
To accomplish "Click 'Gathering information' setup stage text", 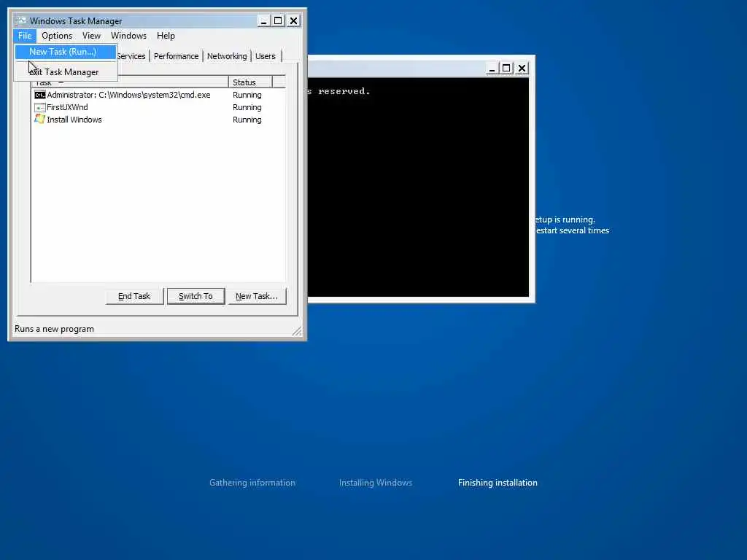I will pyautogui.click(x=252, y=483).
